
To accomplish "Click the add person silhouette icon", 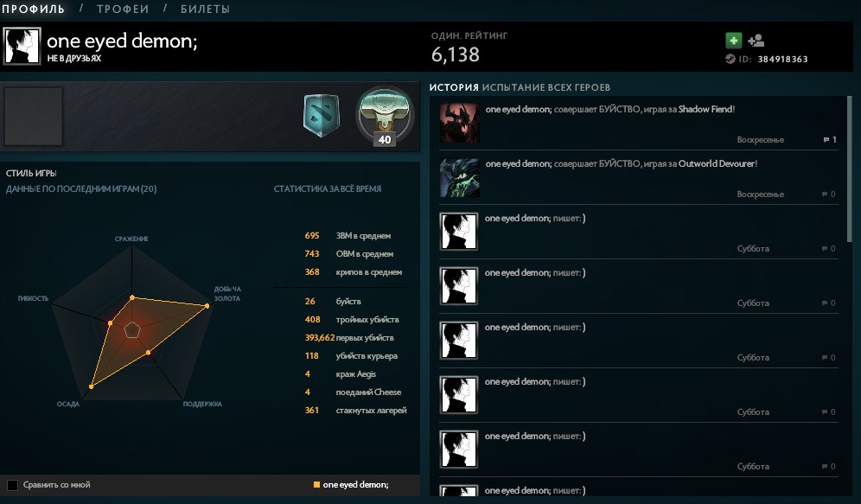I will click(756, 41).
